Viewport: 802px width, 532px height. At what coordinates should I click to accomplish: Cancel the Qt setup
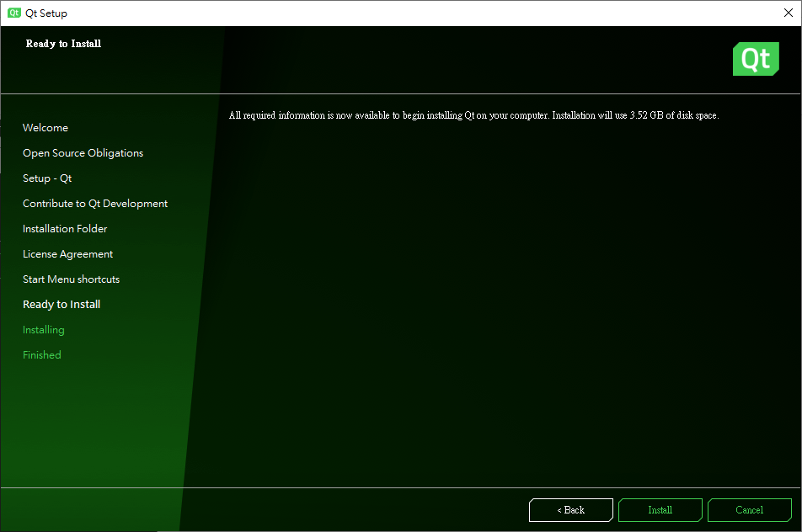pos(749,510)
